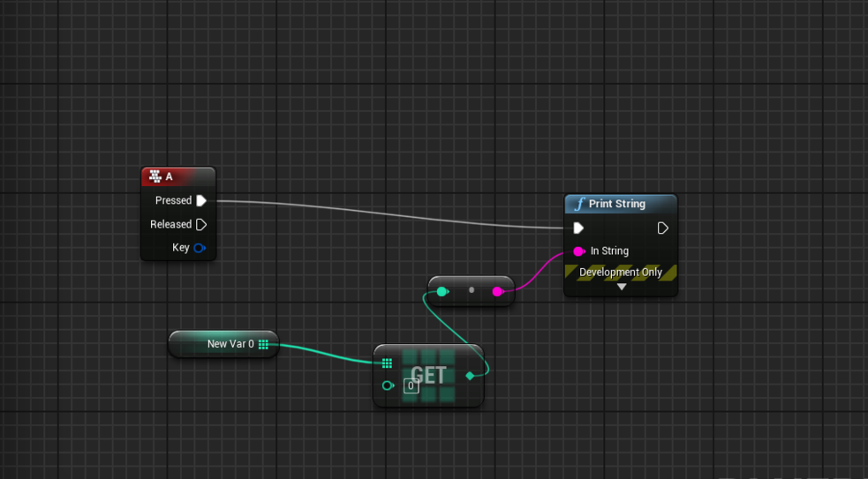The height and width of the screenshot is (479, 868).
Task: Click the Development Only banner
Action: (621, 272)
